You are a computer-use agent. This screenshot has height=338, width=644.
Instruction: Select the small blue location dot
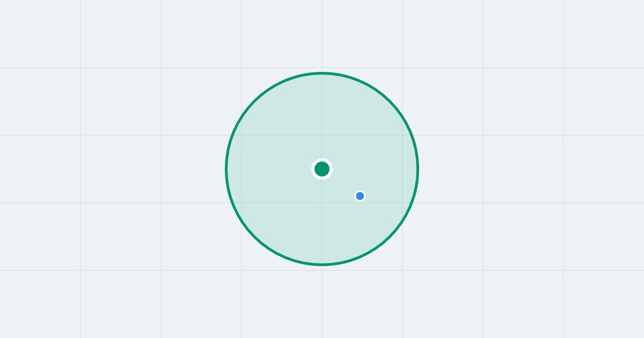tap(360, 196)
